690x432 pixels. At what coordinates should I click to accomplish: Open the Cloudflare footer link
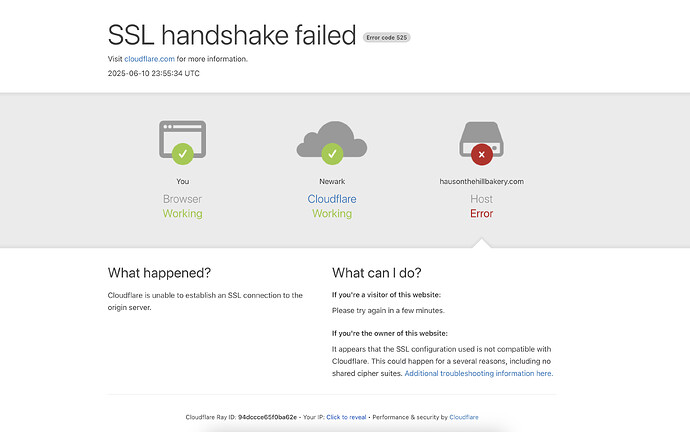464,417
